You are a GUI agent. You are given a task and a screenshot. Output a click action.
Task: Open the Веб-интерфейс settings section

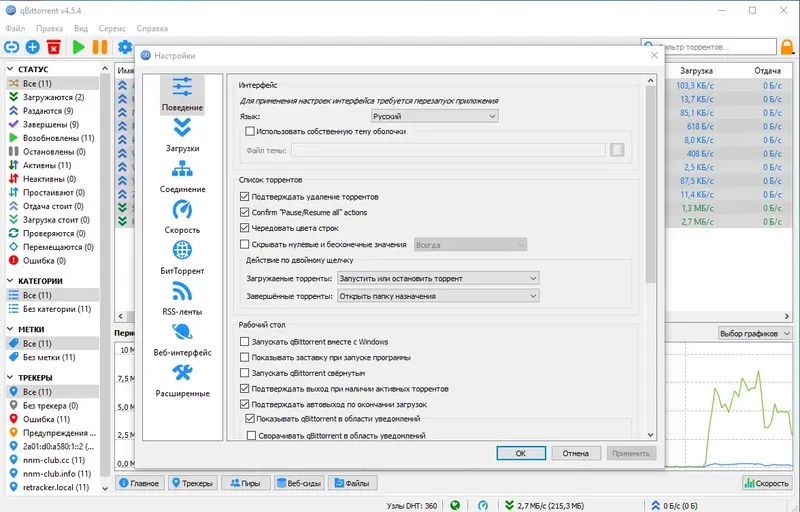182,340
